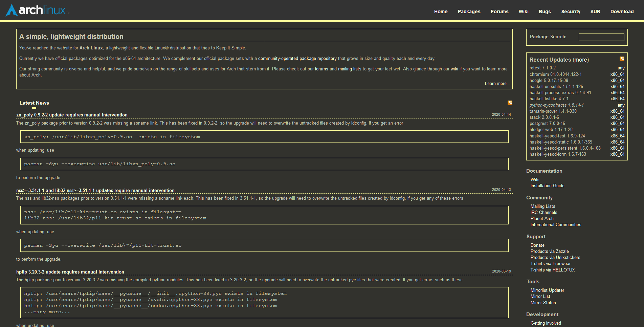Open the Bugs nav item

(x=545, y=12)
